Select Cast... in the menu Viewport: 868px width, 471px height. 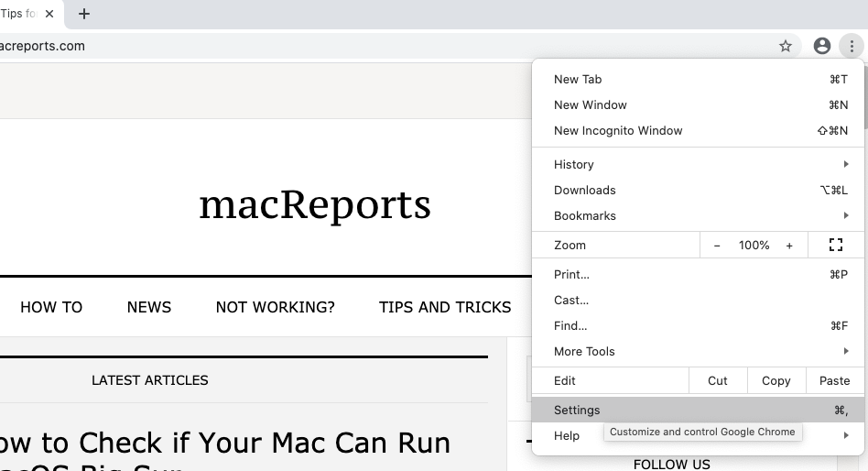coord(698,300)
